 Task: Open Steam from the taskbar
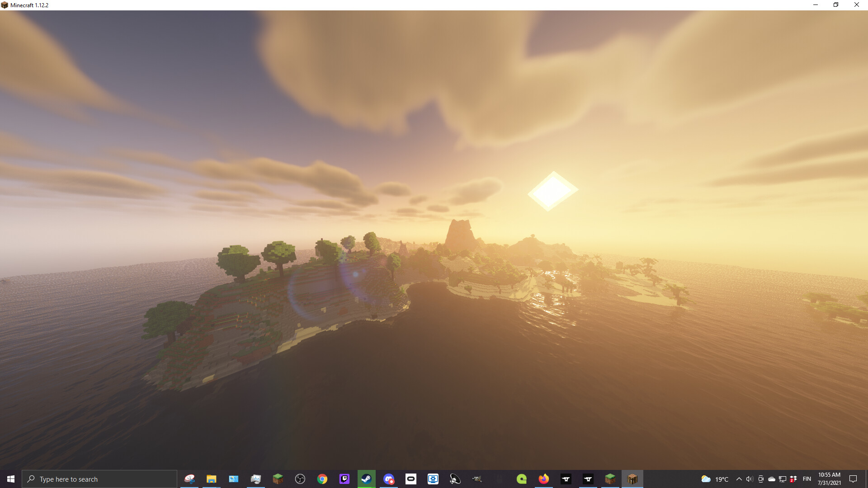click(367, 479)
